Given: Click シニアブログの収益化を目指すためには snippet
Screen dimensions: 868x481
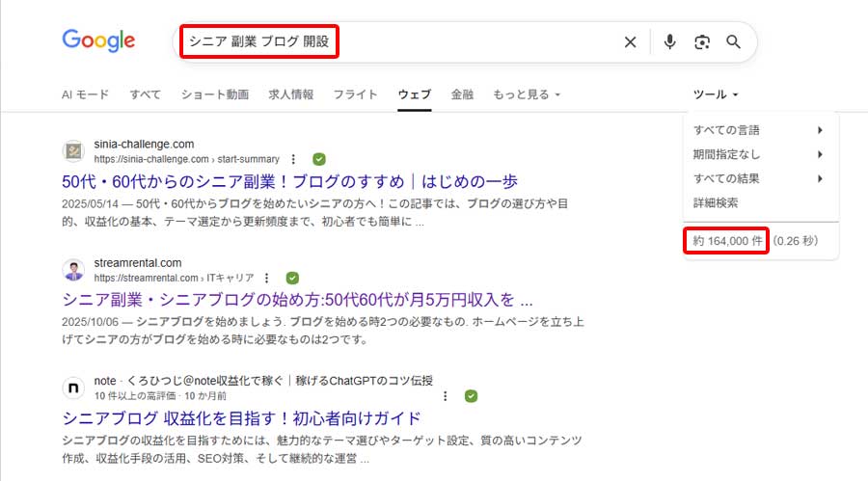Looking at the screenshot, I should pos(321,449).
